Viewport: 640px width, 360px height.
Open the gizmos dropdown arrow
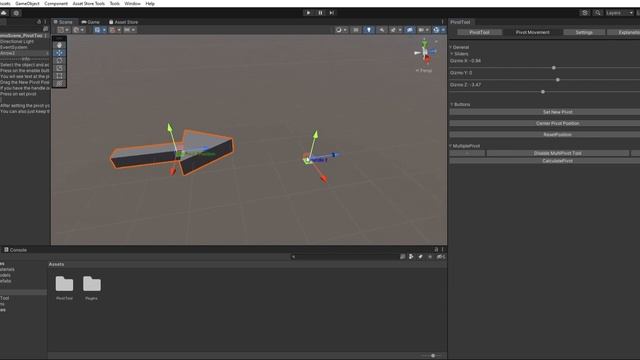[443, 30]
